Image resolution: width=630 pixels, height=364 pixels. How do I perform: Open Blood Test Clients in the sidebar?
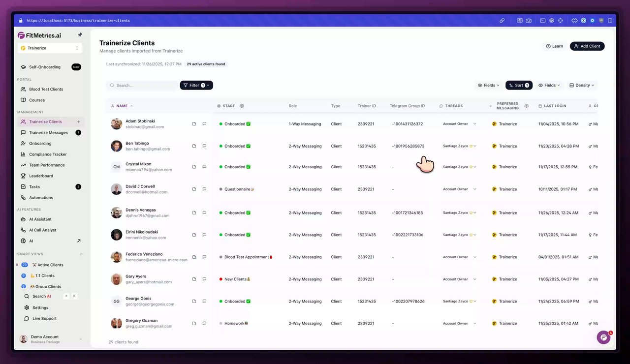click(x=46, y=89)
